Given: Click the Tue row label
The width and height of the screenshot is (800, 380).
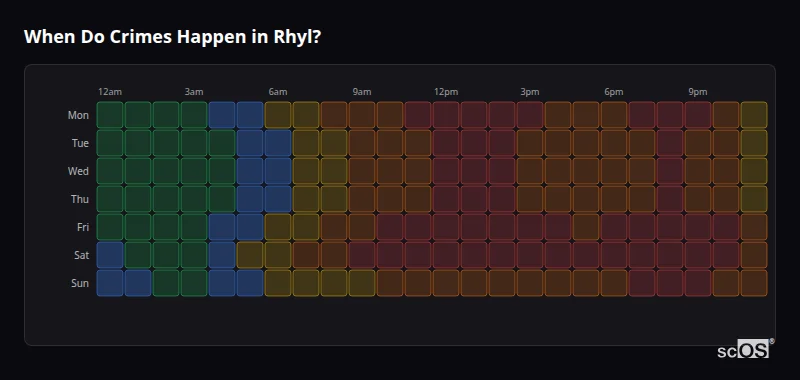Looking at the screenshot, I should pyautogui.click(x=80, y=143).
